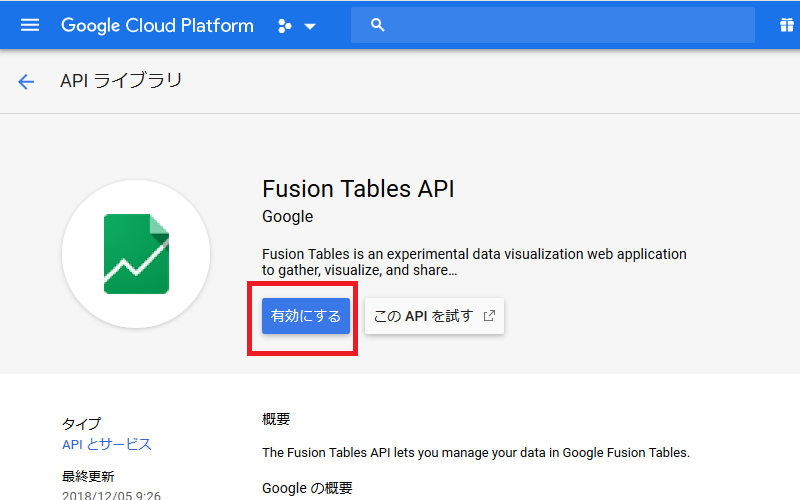
Task: Open the API とサービス link
Action: click(107, 444)
